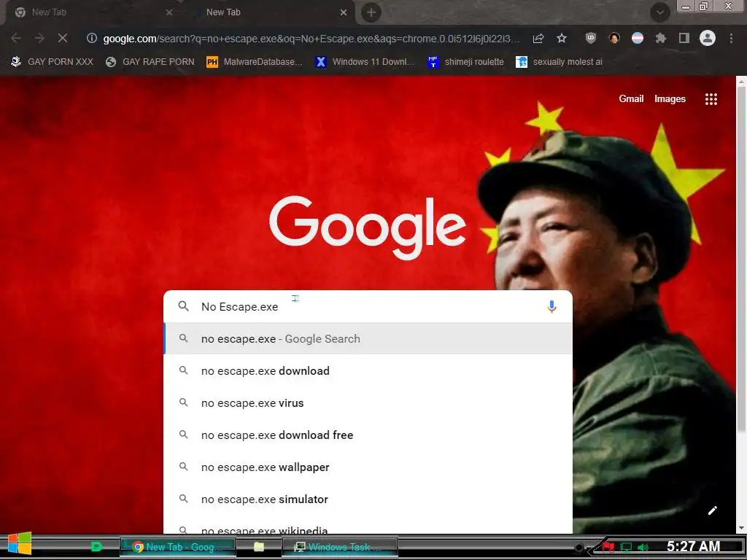
Task: Click the page scrollbar up arrow
Action: point(741,82)
